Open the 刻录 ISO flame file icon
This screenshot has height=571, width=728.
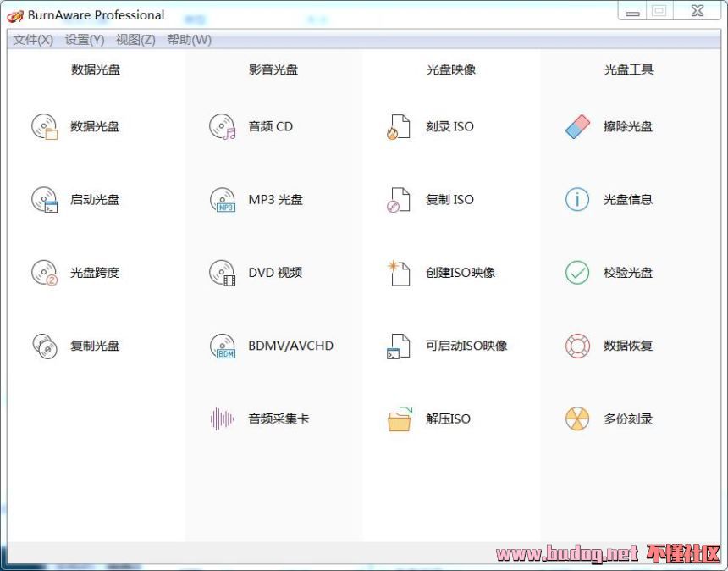tap(399, 126)
